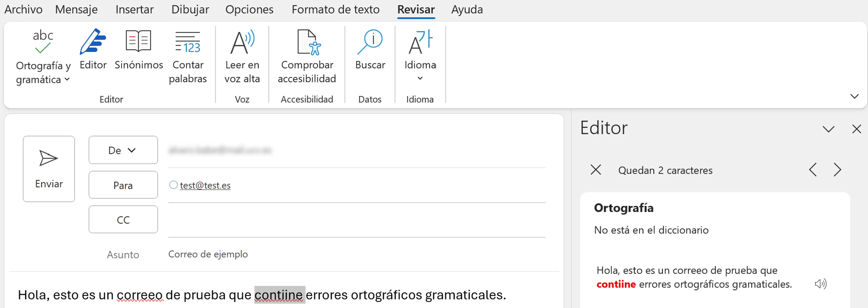Select the test@test.es recipient

205,185
